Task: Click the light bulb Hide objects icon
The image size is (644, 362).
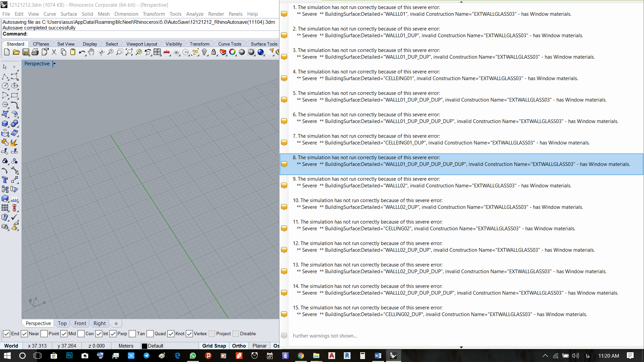Action: click(204, 52)
